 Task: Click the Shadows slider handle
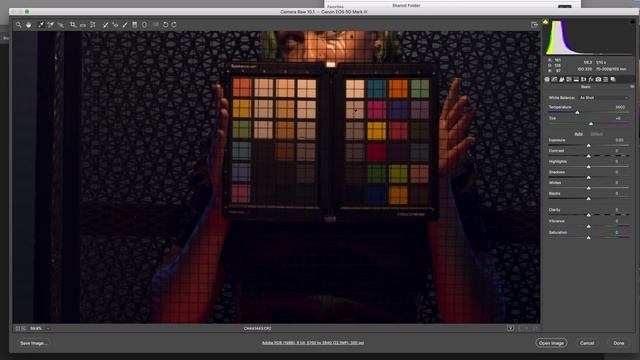[x=589, y=177]
